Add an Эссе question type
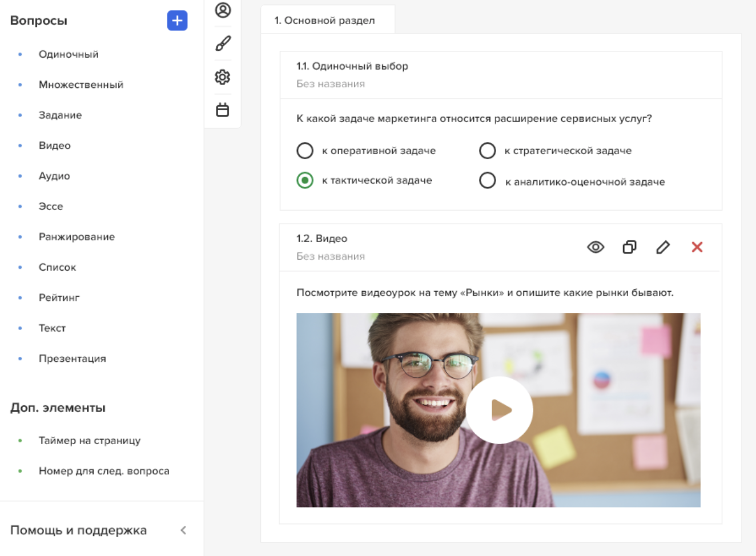The height and width of the screenshot is (556, 756). [51, 206]
